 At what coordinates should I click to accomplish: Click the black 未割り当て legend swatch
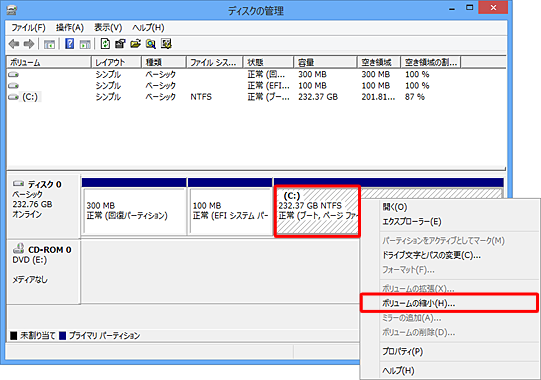[13, 335]
